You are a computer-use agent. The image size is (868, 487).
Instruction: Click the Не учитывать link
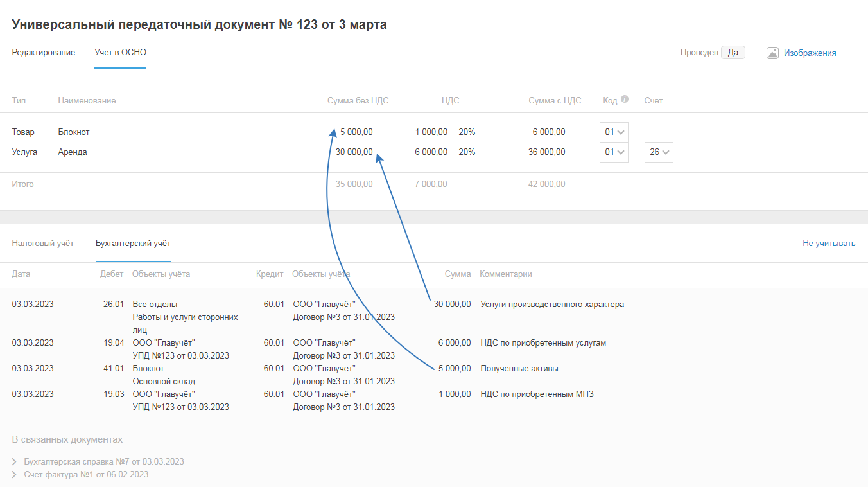pos(828,243)
